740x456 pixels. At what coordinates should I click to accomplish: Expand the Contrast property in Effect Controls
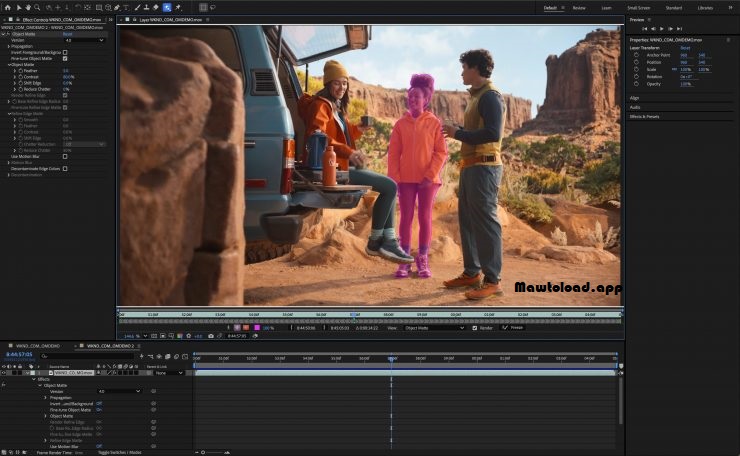pyautogui.click(x=15, y=77)
